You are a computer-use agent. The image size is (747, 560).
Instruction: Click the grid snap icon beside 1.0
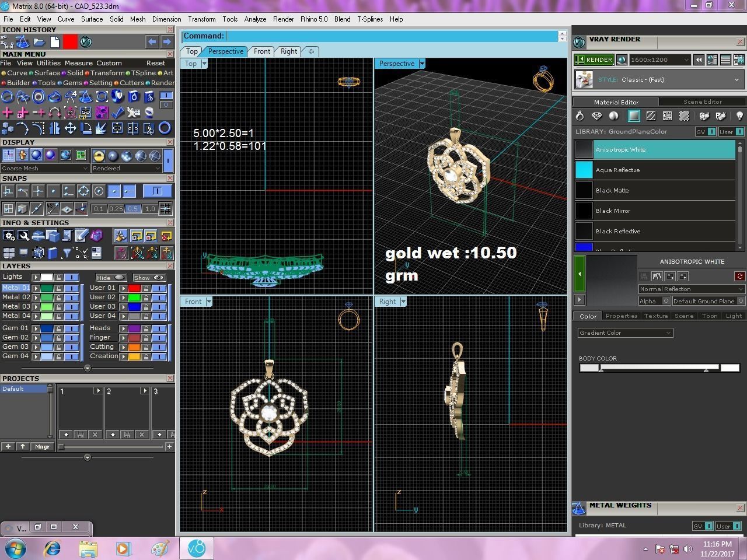[x=166, y=208]
